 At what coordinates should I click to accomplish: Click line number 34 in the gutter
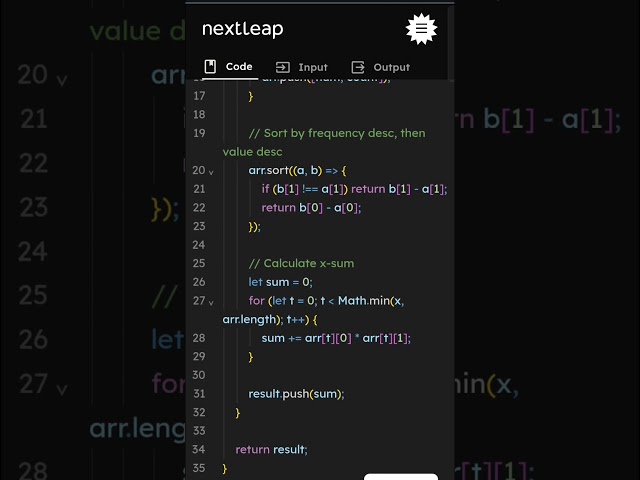coord(199,449)
